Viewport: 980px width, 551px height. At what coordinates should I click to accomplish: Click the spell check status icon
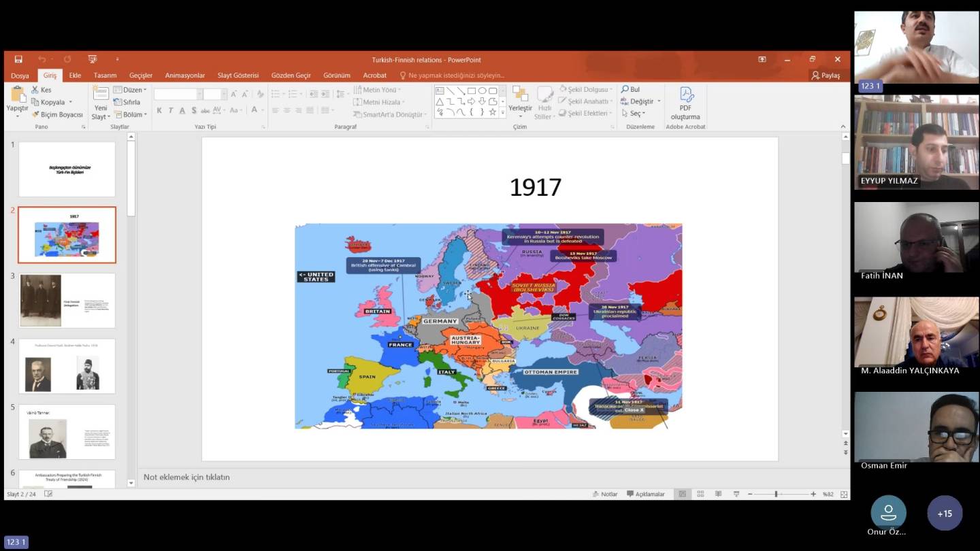point(48,494)
